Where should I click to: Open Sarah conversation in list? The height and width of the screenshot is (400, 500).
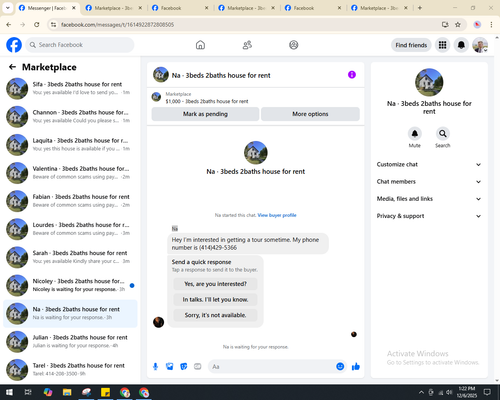point(70,257)
